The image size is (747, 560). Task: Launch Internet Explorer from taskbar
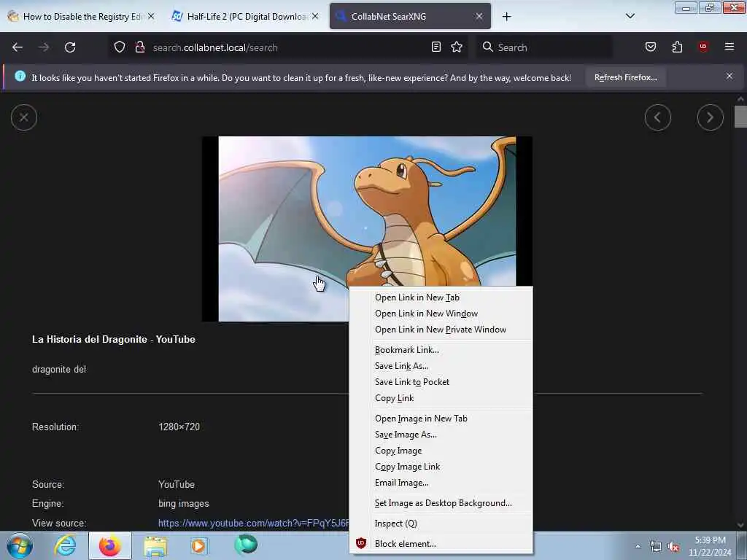(65, 545)
